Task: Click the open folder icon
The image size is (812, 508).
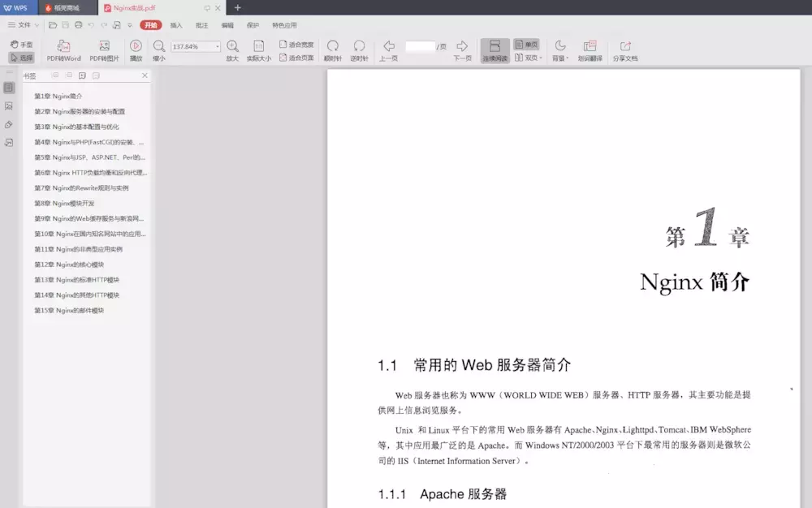Action: (53, 25)
